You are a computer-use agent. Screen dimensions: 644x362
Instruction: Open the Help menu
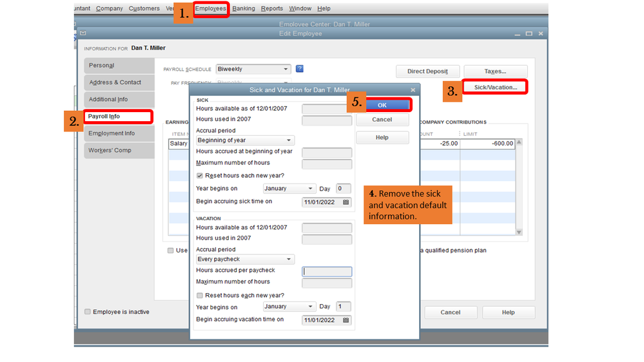pyautogui.click(x=324, y=8)
